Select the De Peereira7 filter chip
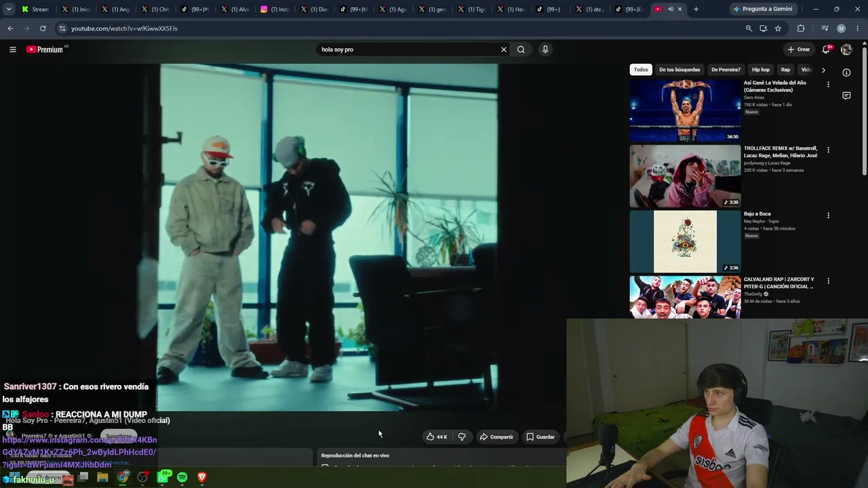 pyautogui.click(x=726, y=70)
